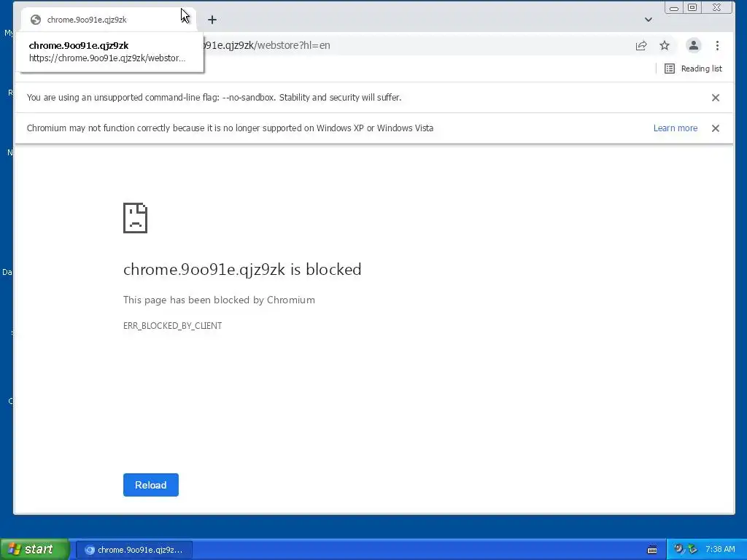Click the no-sandbox warning message text
The image size is (747, 560).
(214, 98)
